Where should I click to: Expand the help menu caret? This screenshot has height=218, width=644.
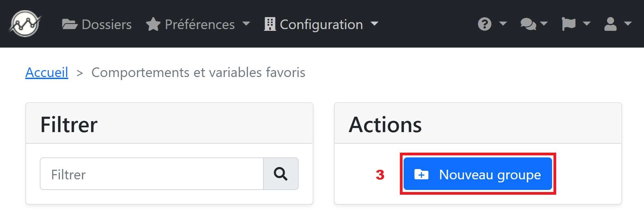pyautogui.click(x=503, y=24)
